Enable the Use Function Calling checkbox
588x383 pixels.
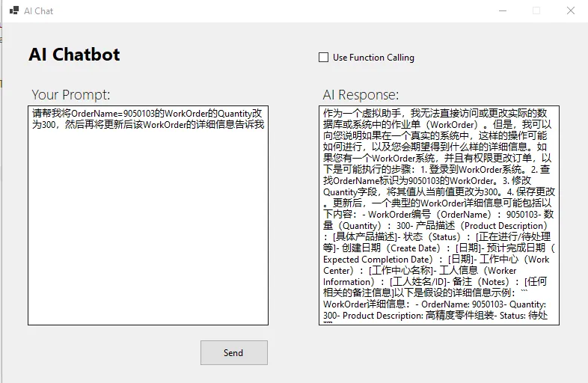tap(324, 58)
